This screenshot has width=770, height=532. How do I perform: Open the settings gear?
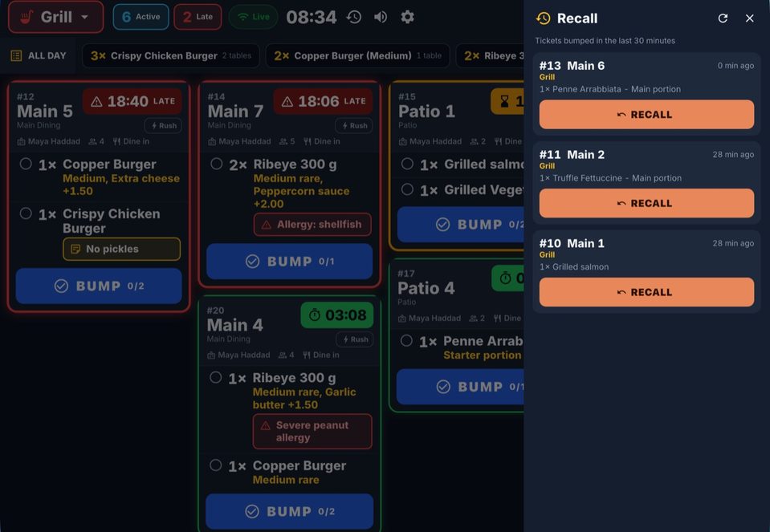[x=407, y=17]
